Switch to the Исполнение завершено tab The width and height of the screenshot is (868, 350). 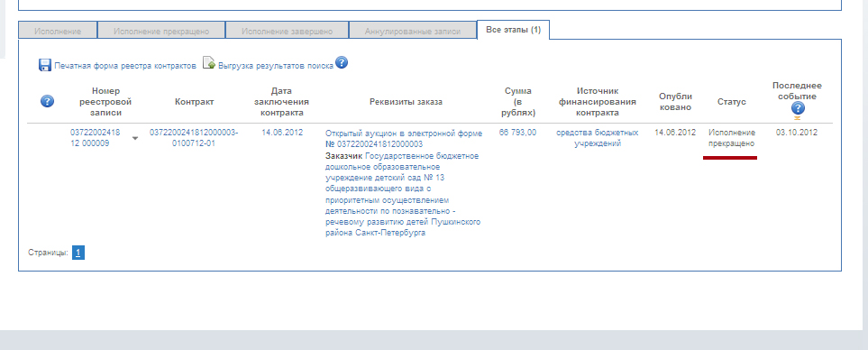[x=288, y=31]
